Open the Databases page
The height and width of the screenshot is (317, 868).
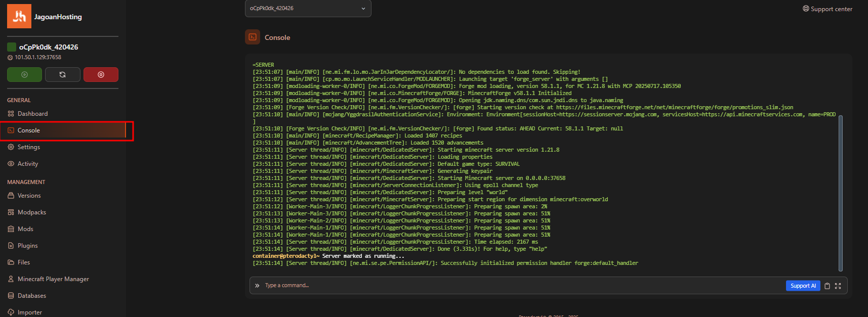63,296
